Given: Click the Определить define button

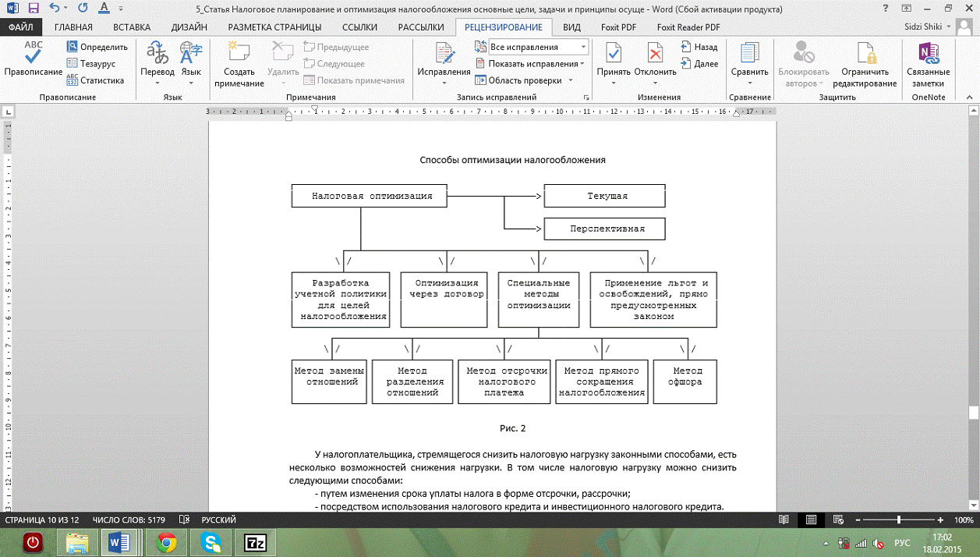Looking at the screenshot, I should 97,47.
